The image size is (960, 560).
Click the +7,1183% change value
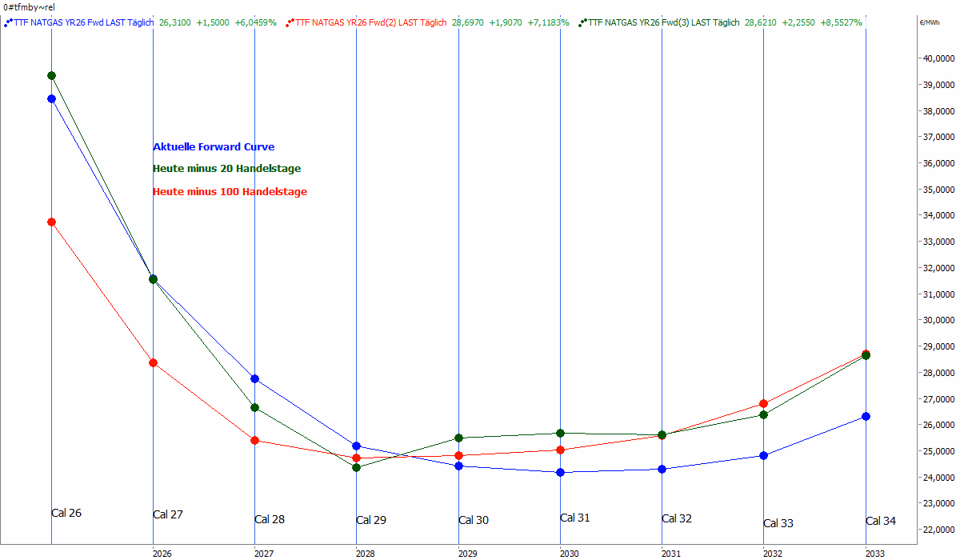click(549, 23)
